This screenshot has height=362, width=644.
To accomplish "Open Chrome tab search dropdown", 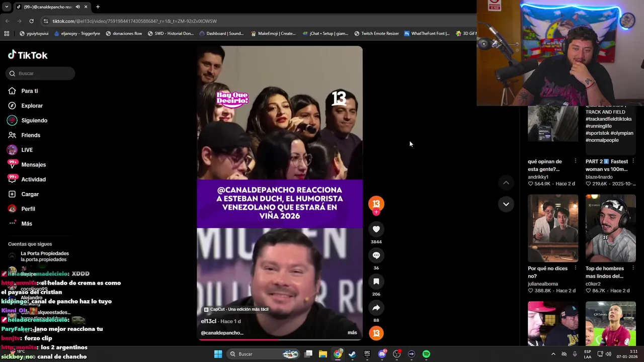I will [6, 7].
